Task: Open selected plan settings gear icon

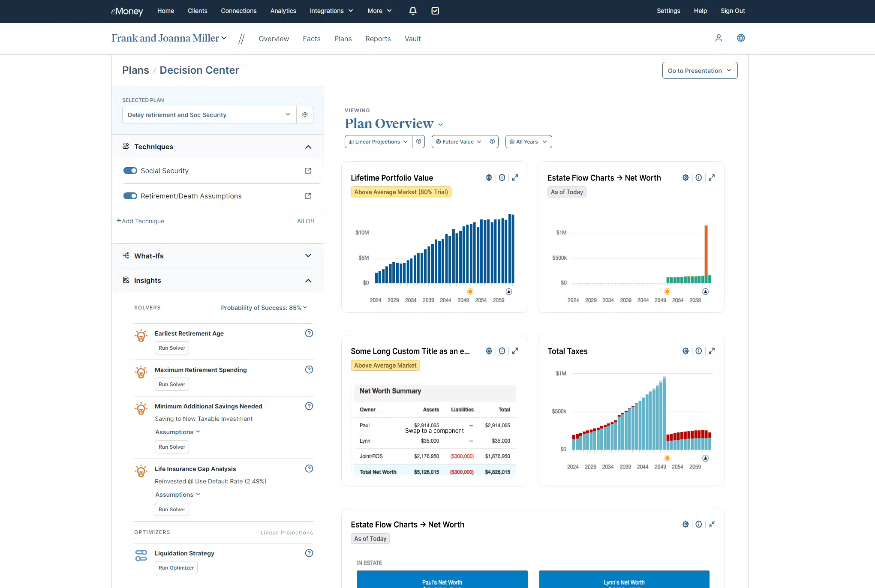Action: coord(305,114)
